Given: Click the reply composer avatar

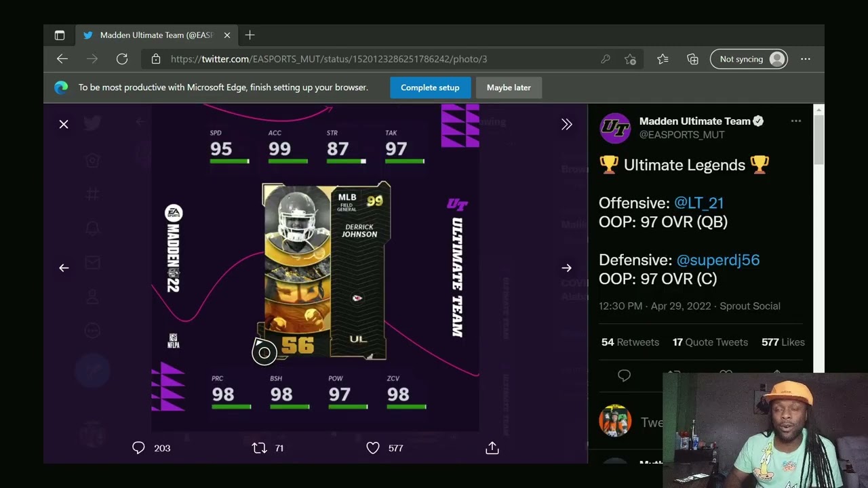Looking at the screenshot, I should (x=615, y=422).
